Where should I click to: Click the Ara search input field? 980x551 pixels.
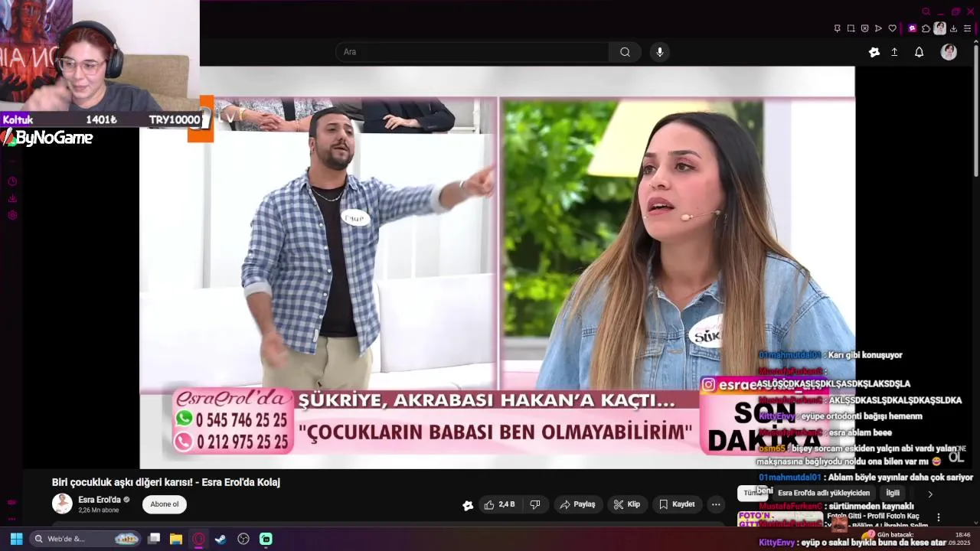click(x=472, y=52)
